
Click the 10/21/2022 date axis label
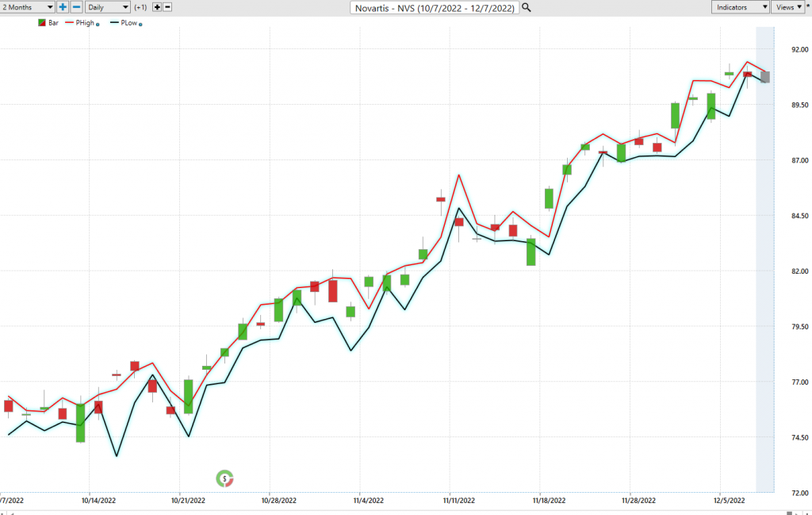pos(188,501)
